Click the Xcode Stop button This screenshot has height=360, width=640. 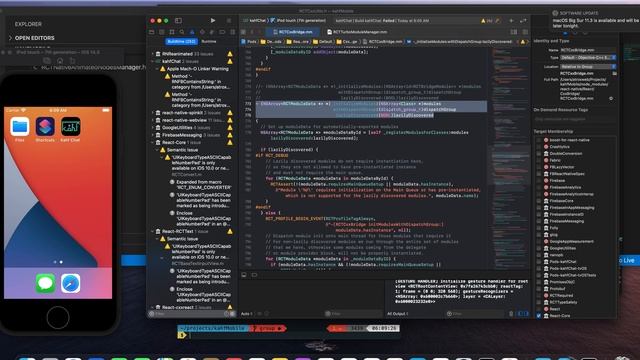229,20
